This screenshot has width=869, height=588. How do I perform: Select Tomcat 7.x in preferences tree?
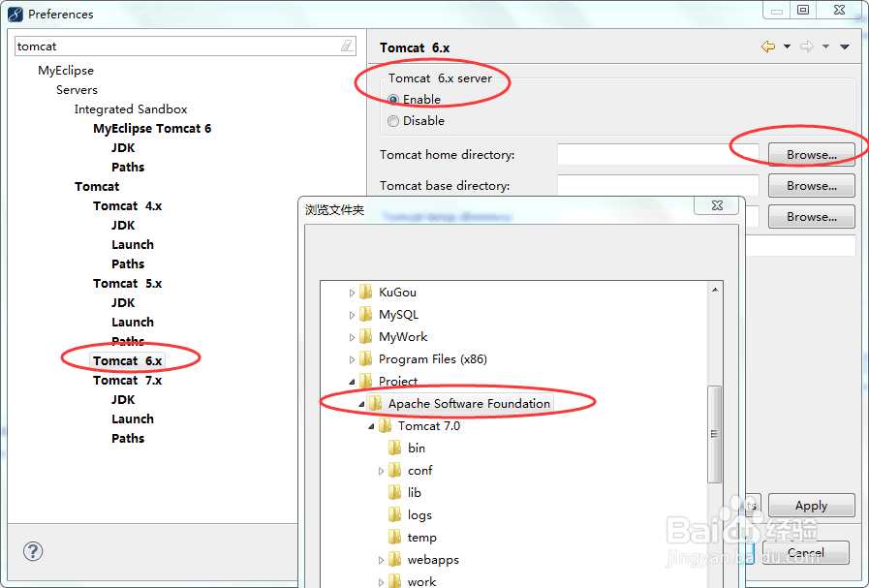click(128, 380)
